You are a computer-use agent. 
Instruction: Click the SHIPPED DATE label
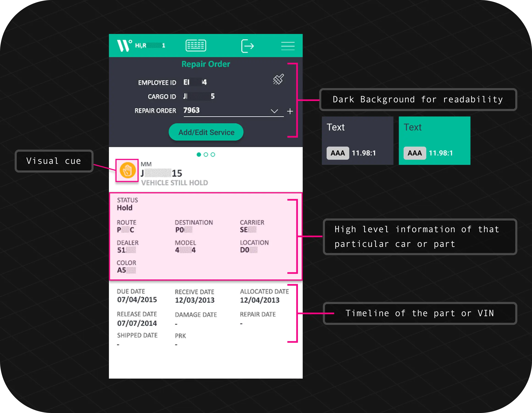137,335
